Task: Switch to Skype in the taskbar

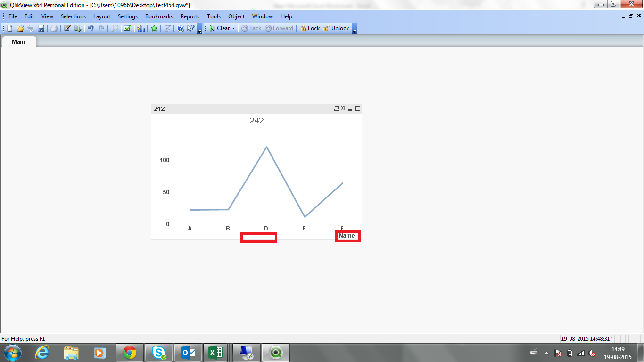Action: pyautogui.click(x=159, y=353)
